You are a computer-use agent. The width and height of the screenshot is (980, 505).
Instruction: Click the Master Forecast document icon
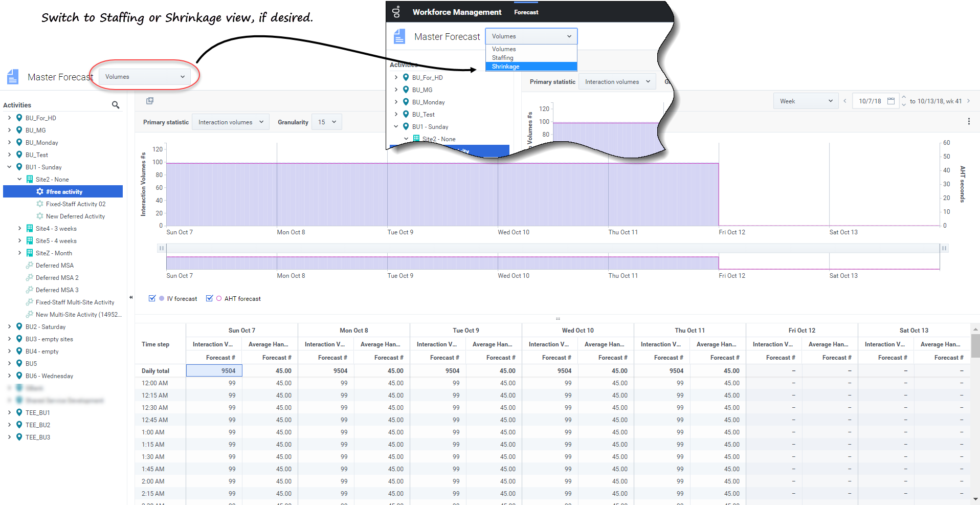pyautogui.click(x=13, y=77)
